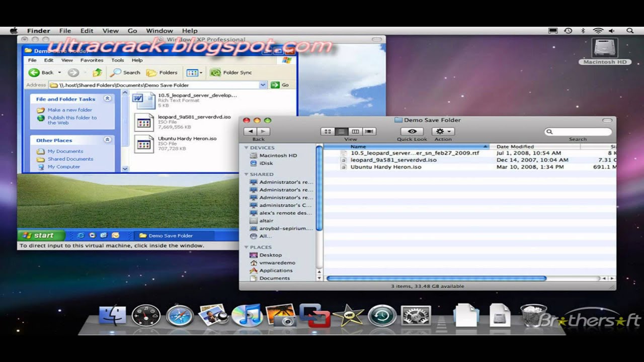Open Time Machine from the Dock
Image resolution: width=644 pixels, height=362 pixels.
click(382, 316)
